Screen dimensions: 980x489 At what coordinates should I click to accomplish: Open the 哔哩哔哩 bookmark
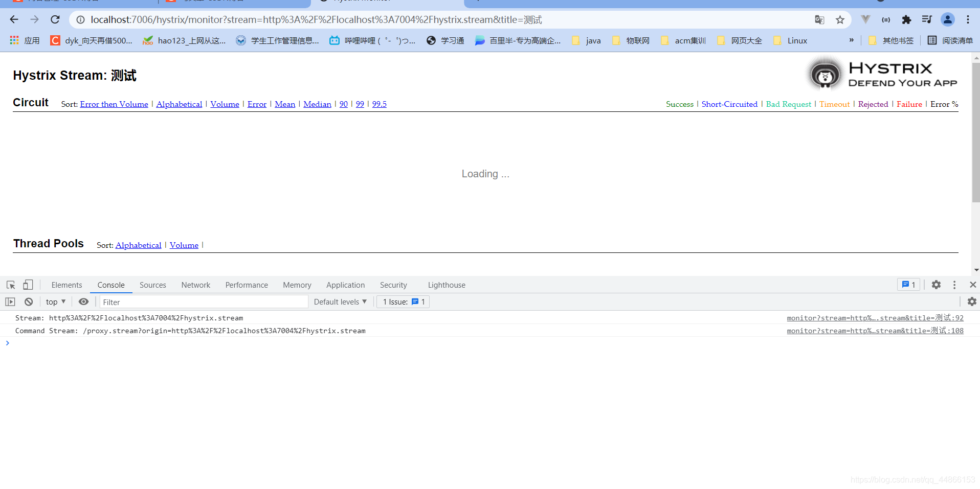[372, 40]
